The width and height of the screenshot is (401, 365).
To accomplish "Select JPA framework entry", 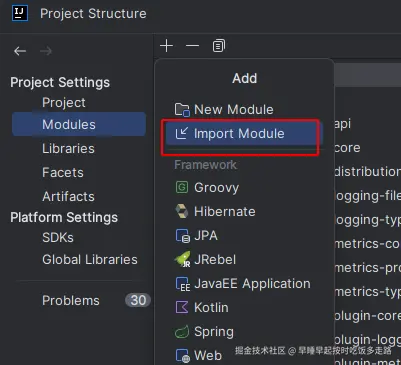I will coord(244,236).
